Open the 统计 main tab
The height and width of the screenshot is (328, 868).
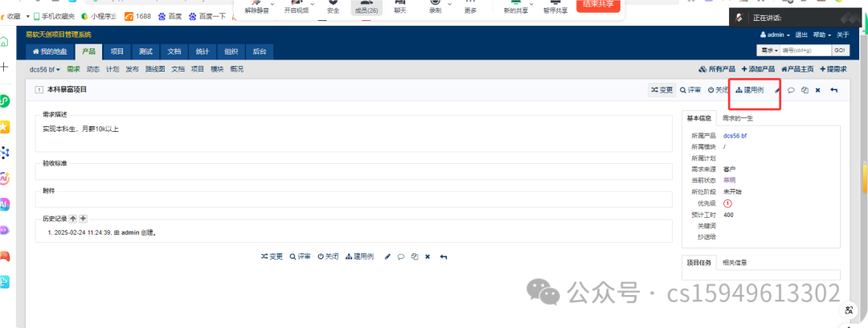tap(203, 51)
